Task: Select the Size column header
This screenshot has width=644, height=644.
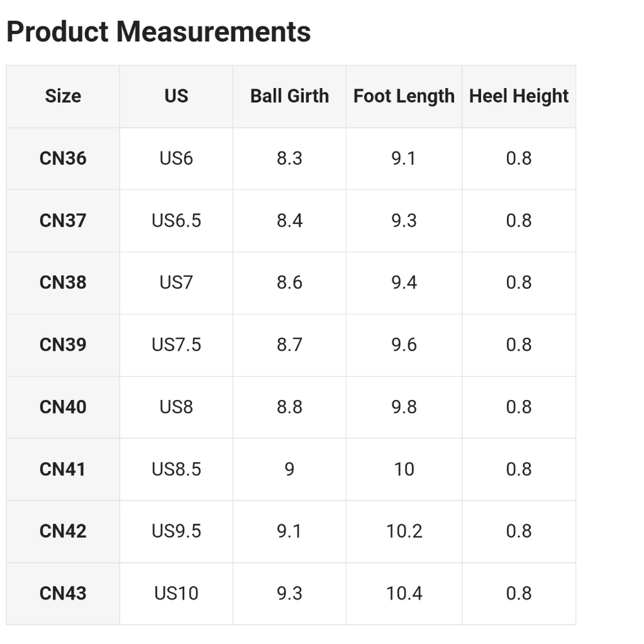Action: (63, 97)
